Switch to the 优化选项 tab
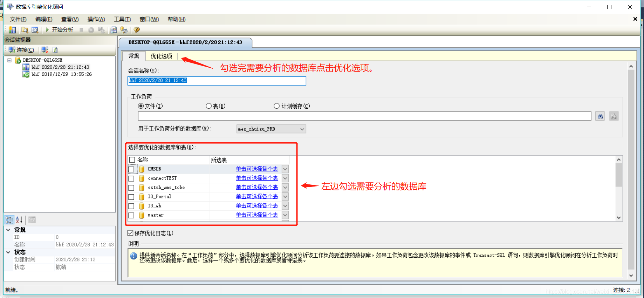 point(162,56)
